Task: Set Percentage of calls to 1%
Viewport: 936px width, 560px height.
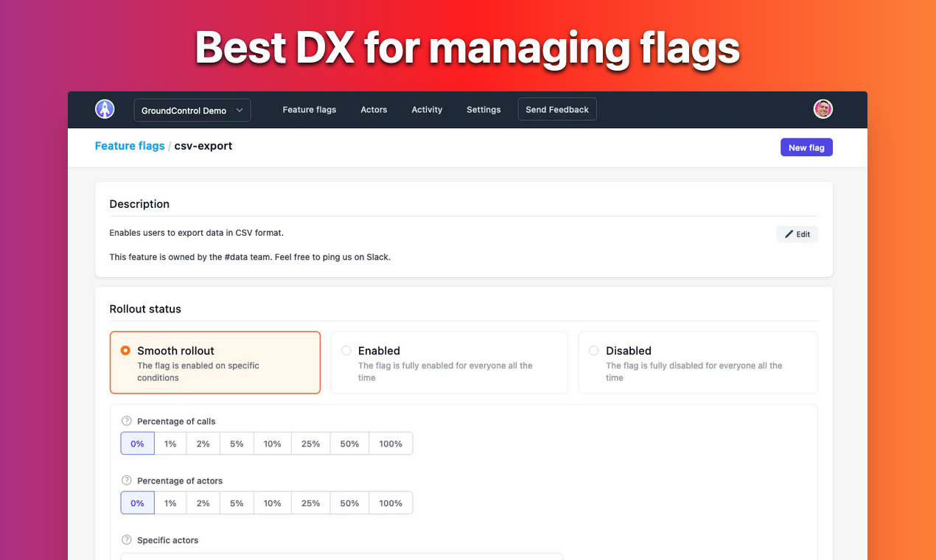Action: click(x=170, y=444)
